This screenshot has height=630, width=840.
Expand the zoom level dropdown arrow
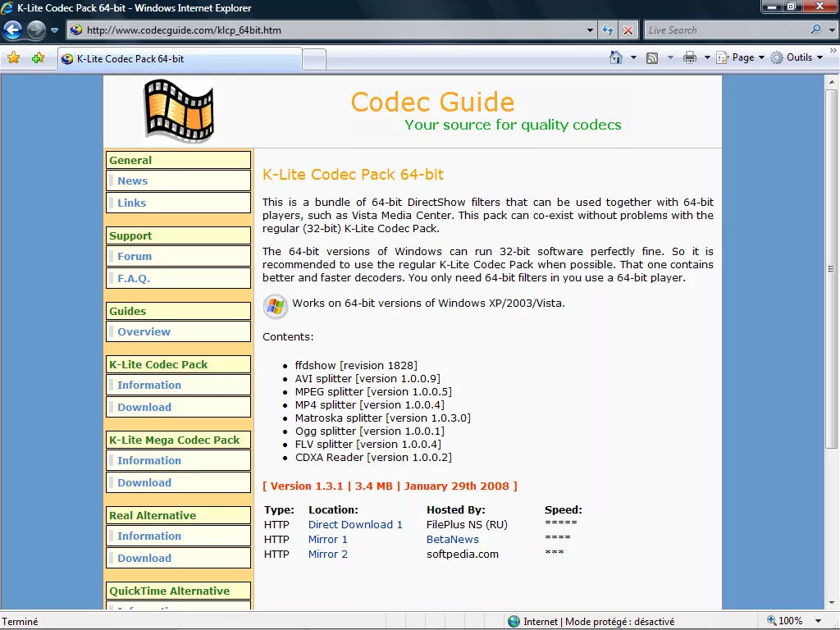coord(818,622)
